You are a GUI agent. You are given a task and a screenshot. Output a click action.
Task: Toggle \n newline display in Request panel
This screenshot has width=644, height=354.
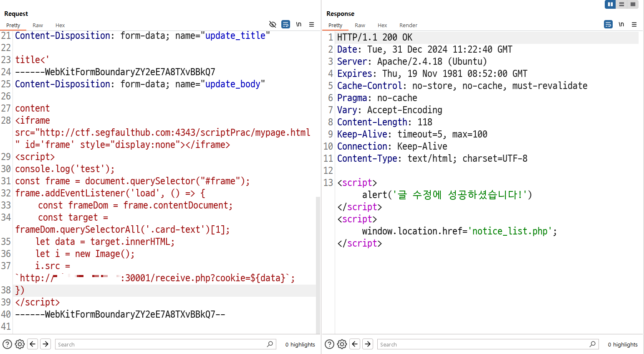coord(299,24)
